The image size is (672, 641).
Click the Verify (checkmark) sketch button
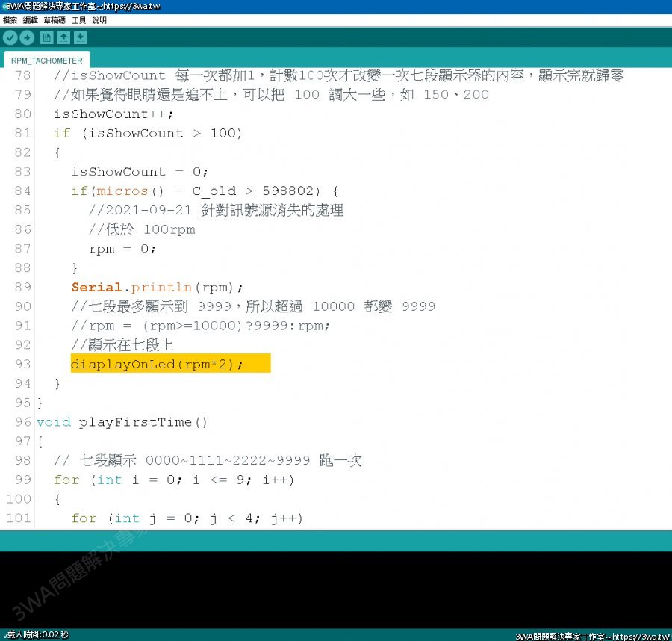tap(10, 37)
